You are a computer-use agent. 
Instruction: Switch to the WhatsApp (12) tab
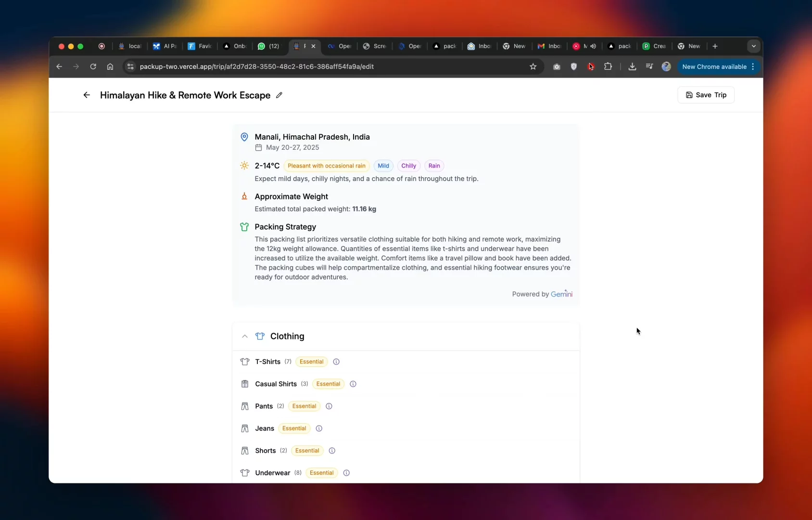[x=268, y=46]
